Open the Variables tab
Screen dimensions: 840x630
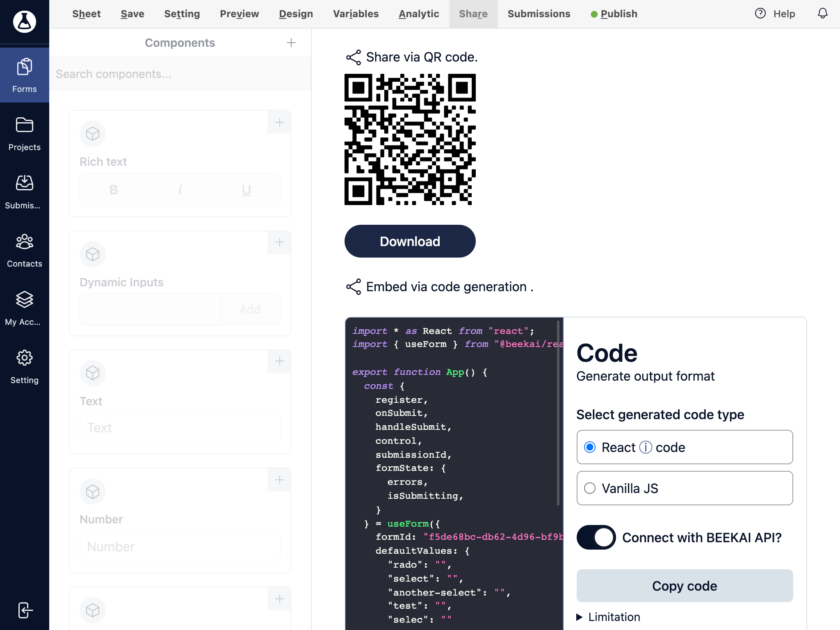356,14
